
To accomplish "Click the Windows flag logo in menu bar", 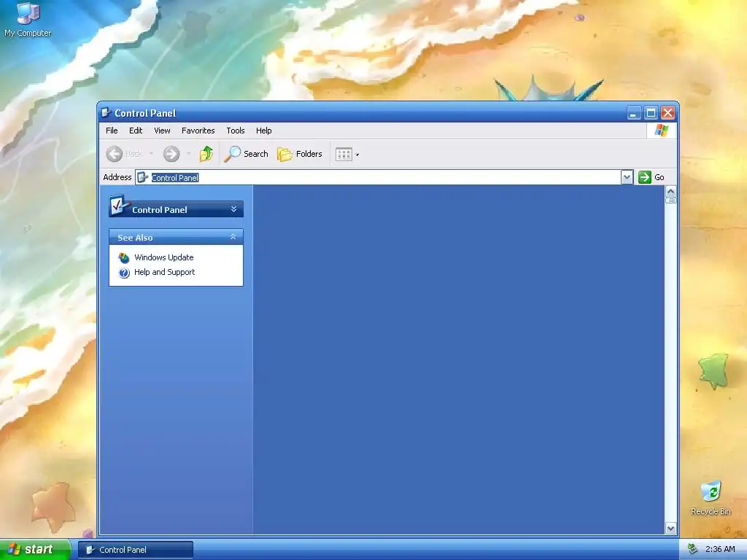I will coord(661,130).
